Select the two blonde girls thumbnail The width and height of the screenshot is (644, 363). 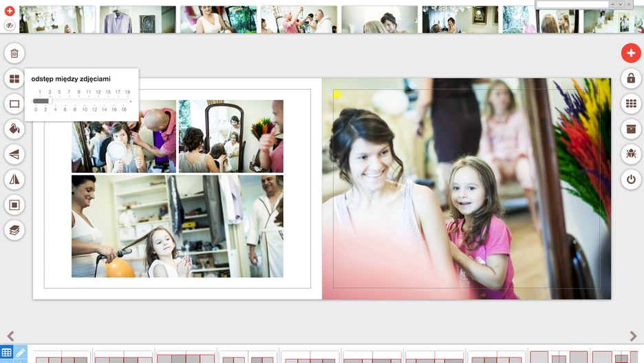coord(541,19)
